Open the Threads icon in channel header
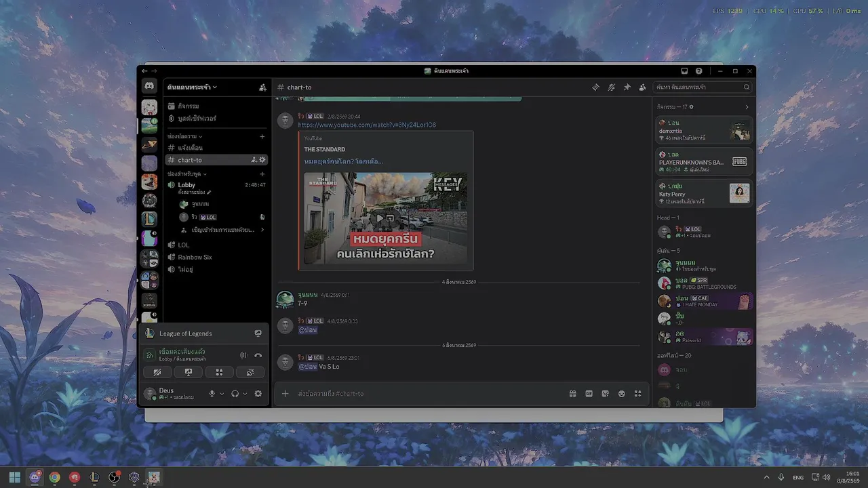The image size is (868, 488). [595, 87]
